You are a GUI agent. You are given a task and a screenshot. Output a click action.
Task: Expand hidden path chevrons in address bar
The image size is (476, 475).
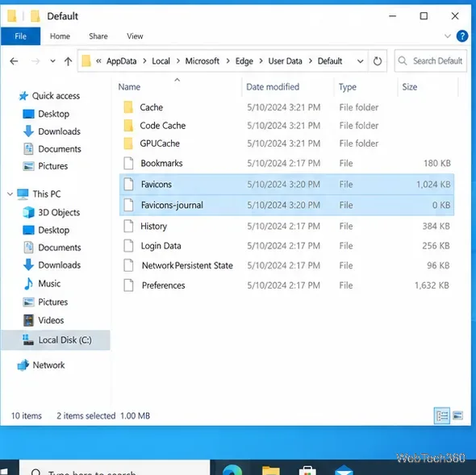[x=98, y=61]
